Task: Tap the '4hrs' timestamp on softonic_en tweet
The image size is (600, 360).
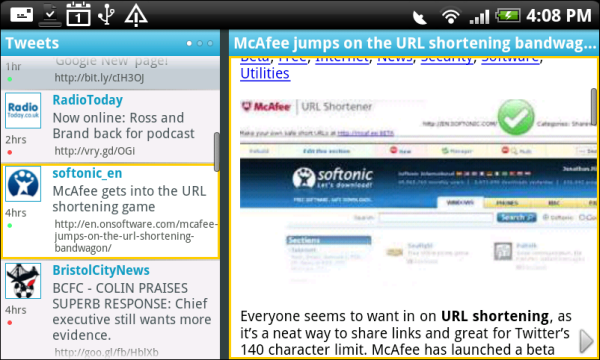Action: coord(16,213)
